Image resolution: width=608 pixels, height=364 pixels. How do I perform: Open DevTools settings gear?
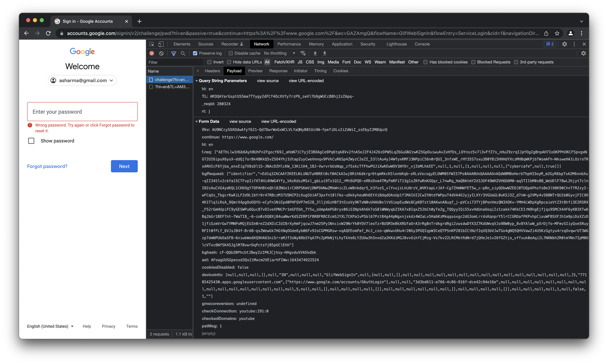tap(565, 44)
